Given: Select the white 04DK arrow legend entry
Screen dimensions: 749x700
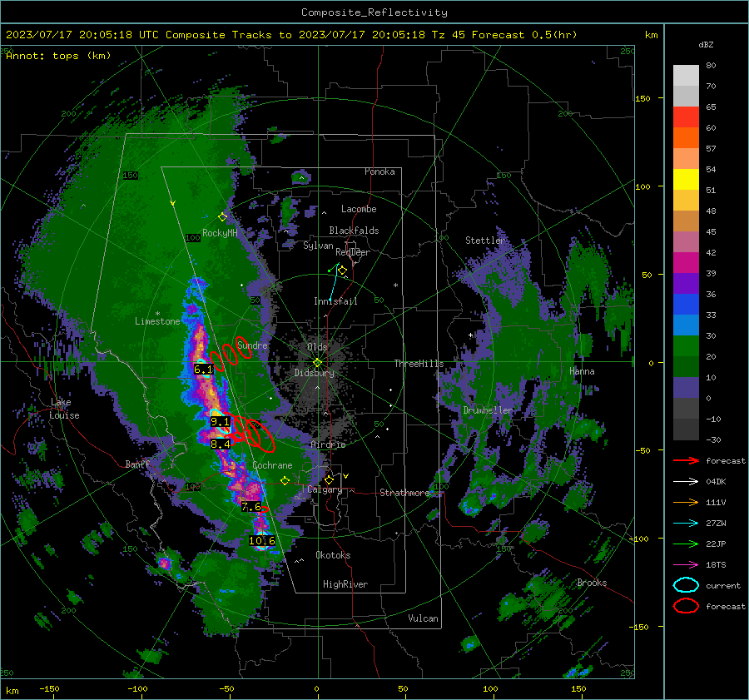Looking at the screenshot, I should tap(686, 482).
